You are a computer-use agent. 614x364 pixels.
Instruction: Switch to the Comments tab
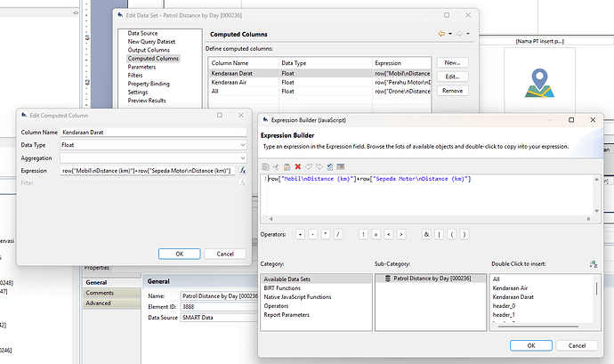pos(100,292)
